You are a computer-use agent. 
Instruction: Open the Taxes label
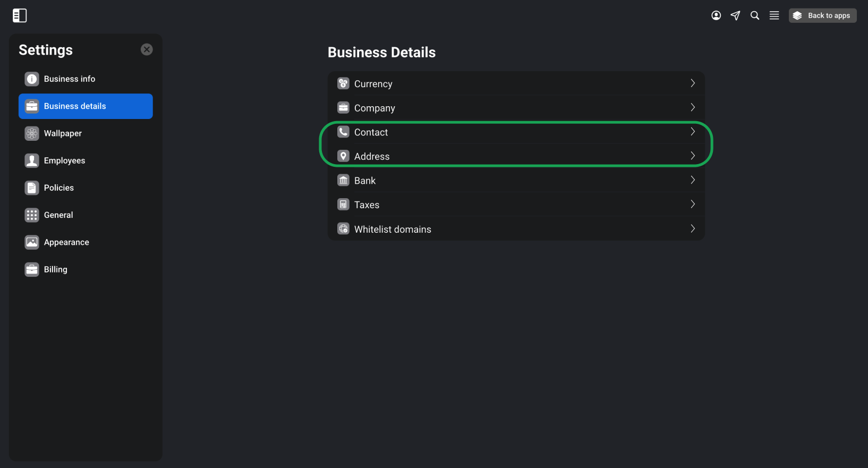(x=367, y=205)
